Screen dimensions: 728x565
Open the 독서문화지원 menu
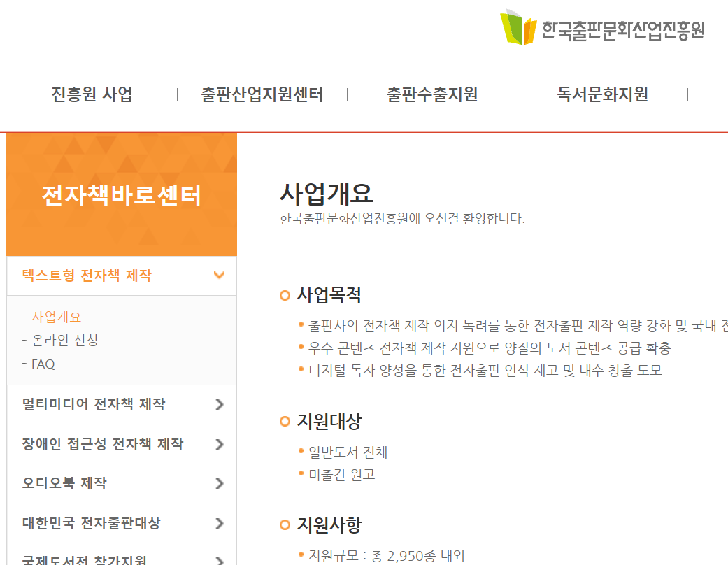(603, 94)
